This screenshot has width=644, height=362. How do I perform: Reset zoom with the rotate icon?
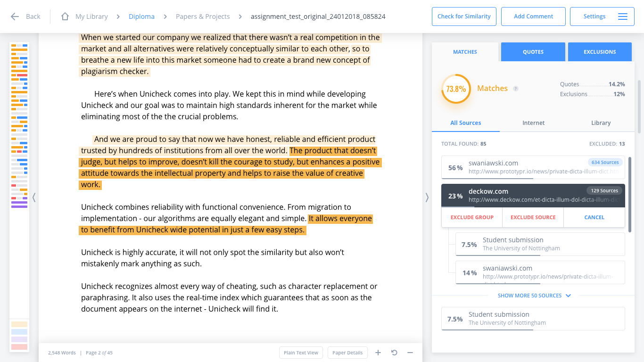(394, 353)
